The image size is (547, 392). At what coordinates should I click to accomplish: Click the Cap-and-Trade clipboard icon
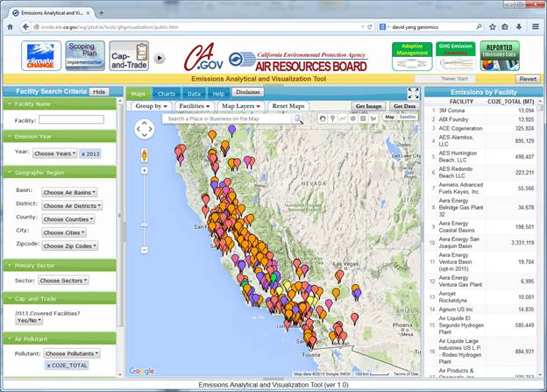coord(128,56)
